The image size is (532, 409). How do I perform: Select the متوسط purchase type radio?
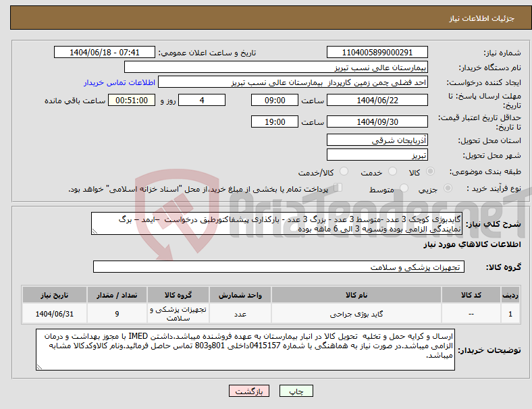[404, 188]
